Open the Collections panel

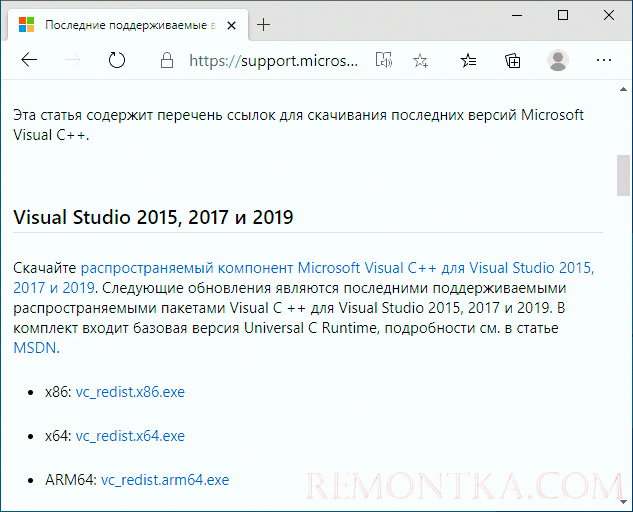click(513, 61)
